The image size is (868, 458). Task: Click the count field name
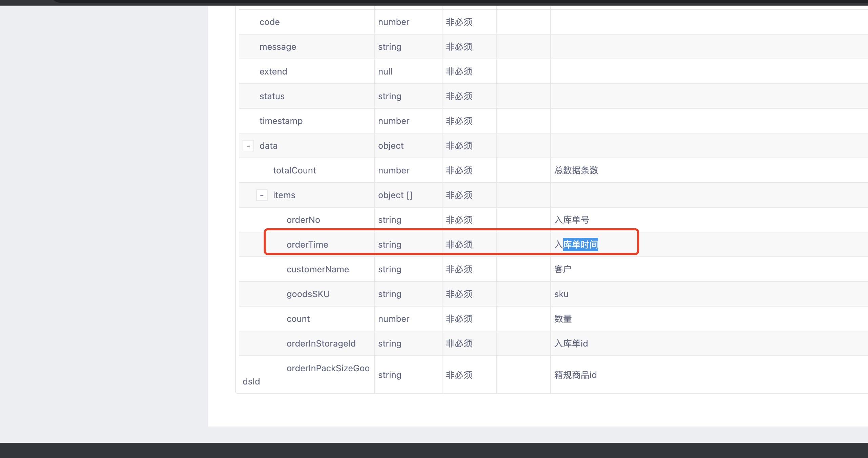coord(298,319)
